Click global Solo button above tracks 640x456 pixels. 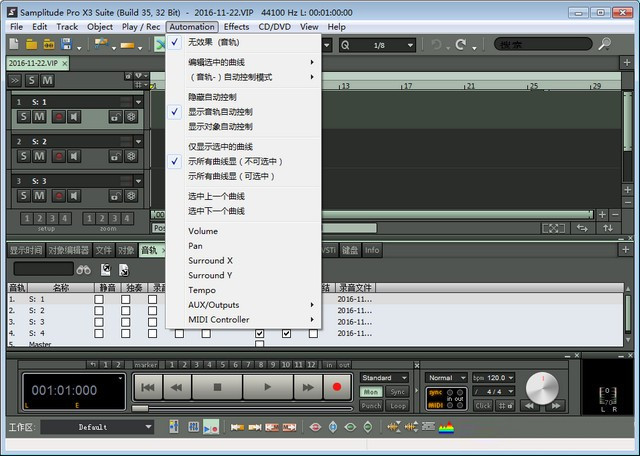pos(32,80)
